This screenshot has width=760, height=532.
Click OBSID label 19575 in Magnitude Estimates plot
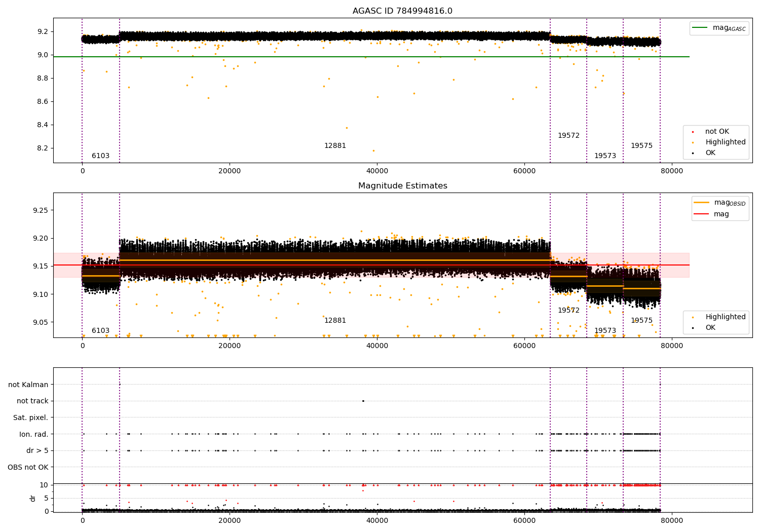pyautogui.click(x=641, y=321)
